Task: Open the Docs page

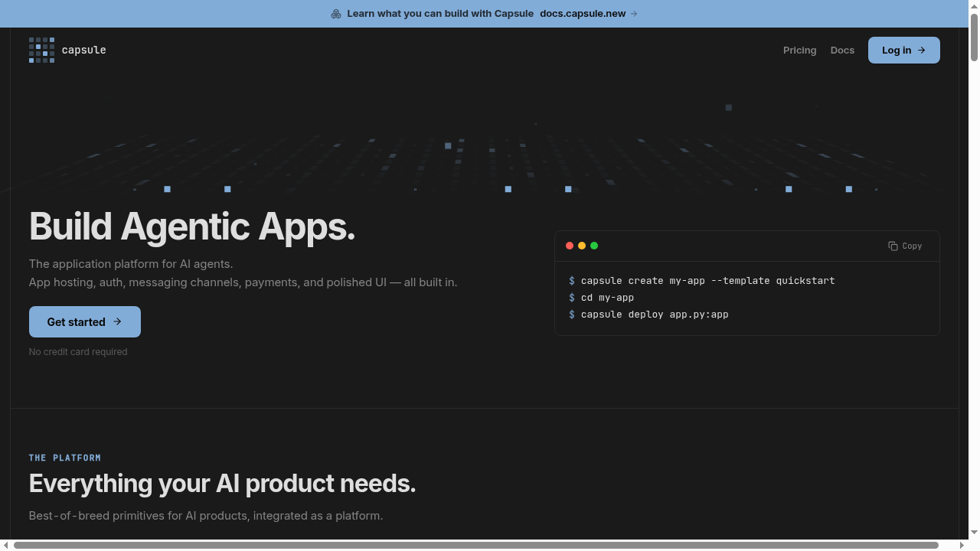Action: pyautogui.click(x=842, y=50)
